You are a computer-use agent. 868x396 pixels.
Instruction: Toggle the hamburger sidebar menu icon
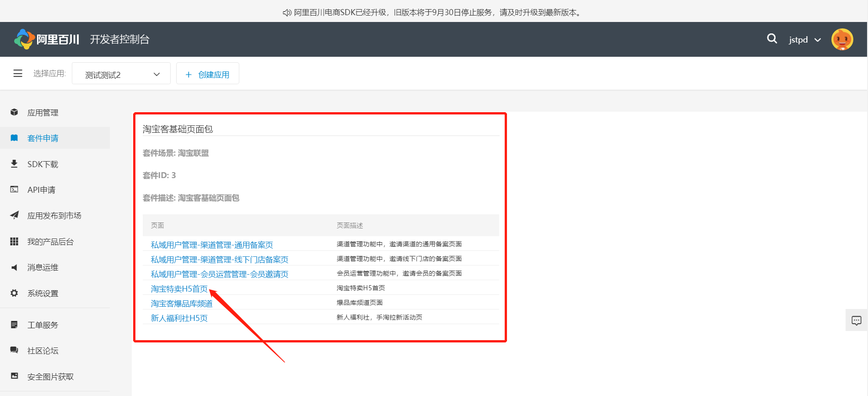18,73
